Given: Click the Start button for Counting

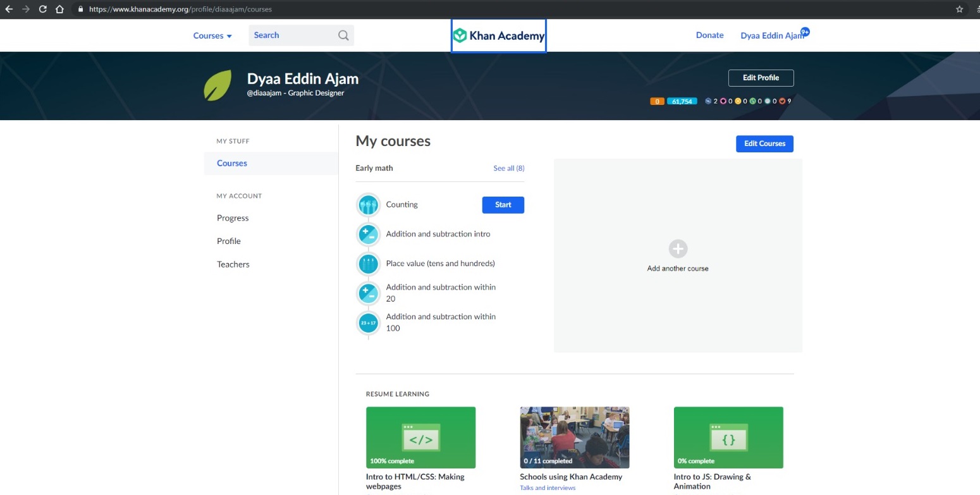Looking at the screenshot, I should coord(503,205).
